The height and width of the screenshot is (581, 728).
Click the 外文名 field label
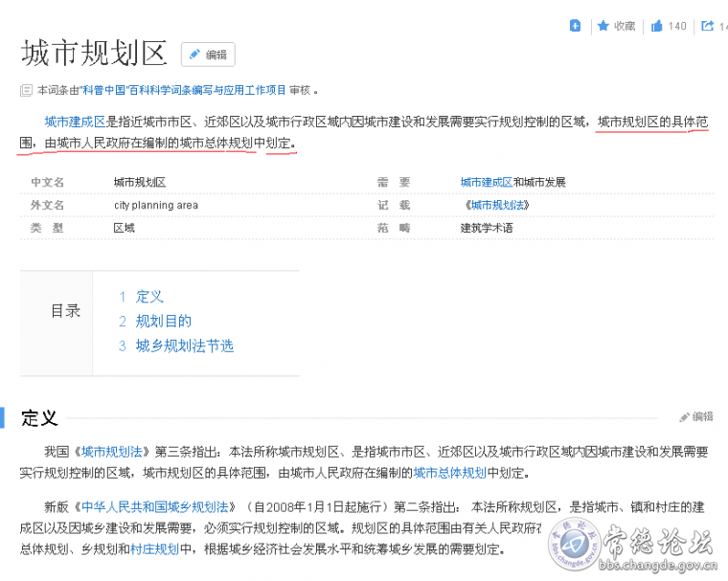(47, 205)
